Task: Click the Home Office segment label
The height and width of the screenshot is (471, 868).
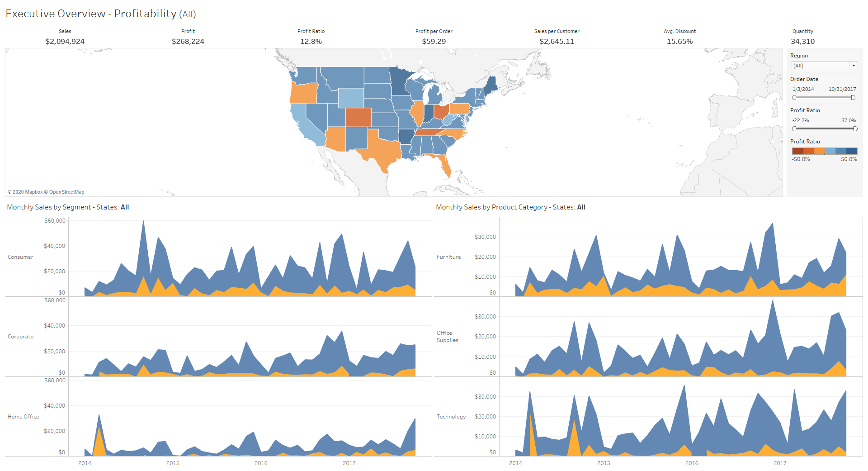Action: pyautogui.click(x=23, y=417)
